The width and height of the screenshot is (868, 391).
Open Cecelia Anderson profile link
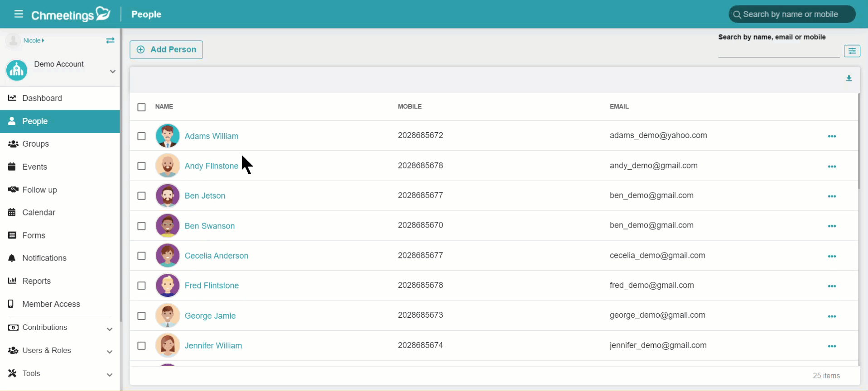216,256
